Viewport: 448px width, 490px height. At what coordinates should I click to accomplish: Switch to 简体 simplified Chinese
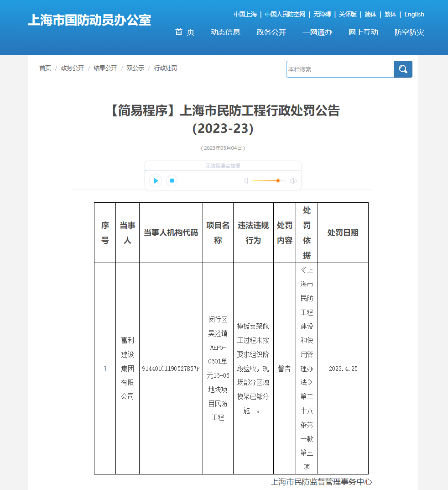(x=370, y=14)
